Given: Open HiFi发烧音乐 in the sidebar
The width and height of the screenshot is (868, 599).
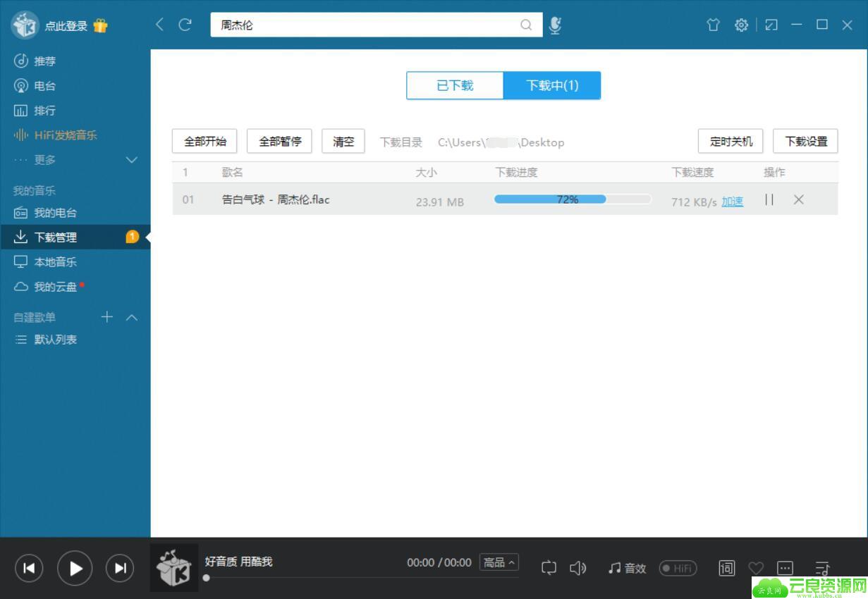Looking at the screenshot, I should click(66, 135).
